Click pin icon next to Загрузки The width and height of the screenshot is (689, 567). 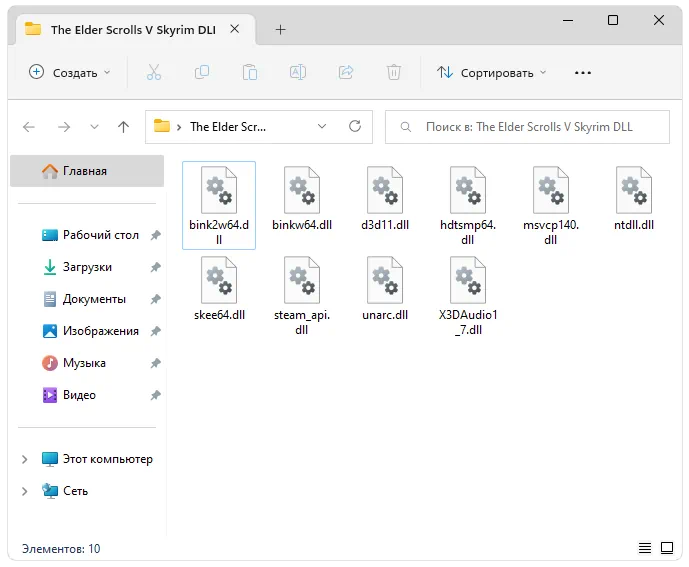156,267
